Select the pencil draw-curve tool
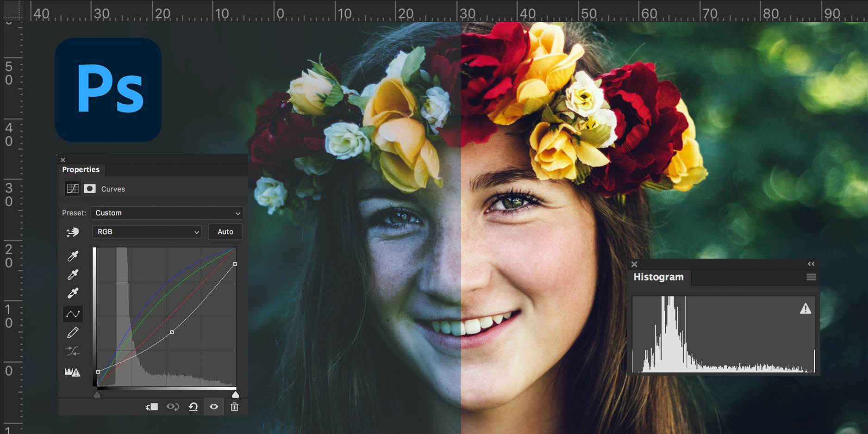This screenshot has width=868, height=434. point(73,333)
